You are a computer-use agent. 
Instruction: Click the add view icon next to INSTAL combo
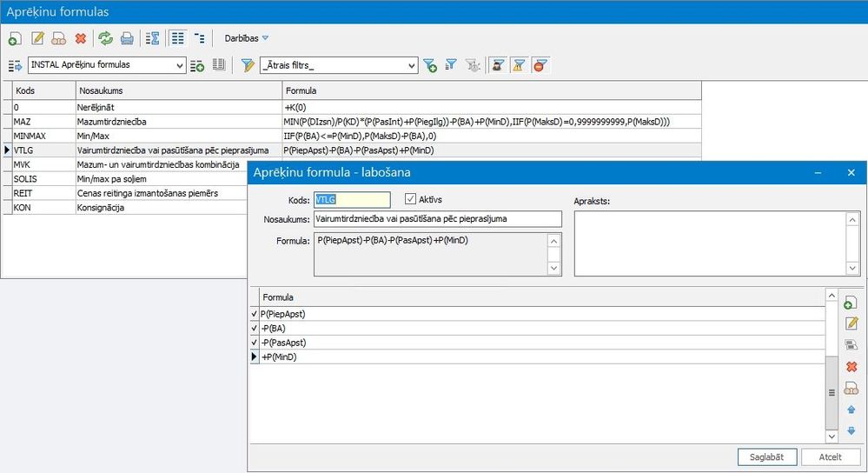click(197, 66)
